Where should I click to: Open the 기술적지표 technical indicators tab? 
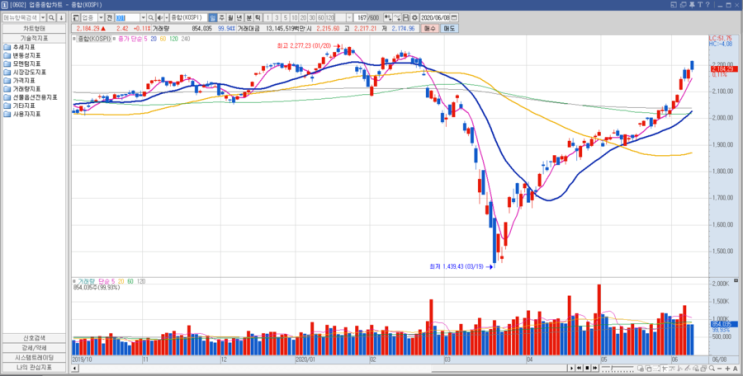point(34,38)
